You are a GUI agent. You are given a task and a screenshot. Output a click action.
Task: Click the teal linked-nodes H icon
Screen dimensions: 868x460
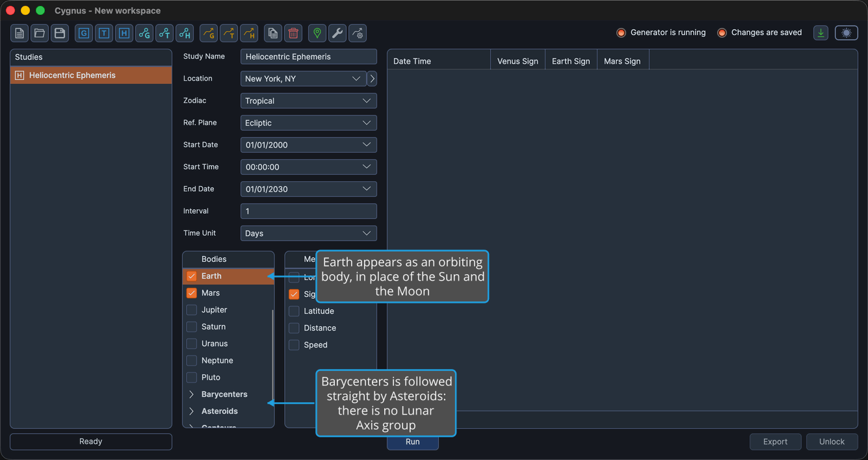coord(185,33)
